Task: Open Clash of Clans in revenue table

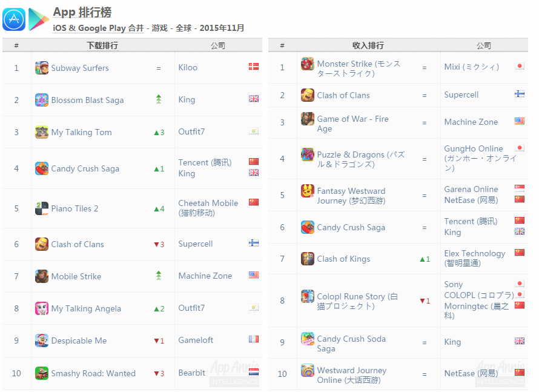Action: tap(343, 95)
